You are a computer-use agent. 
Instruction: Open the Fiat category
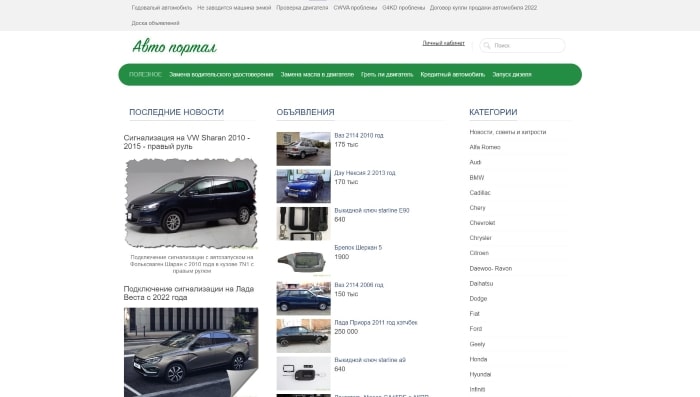click(475, 314)
